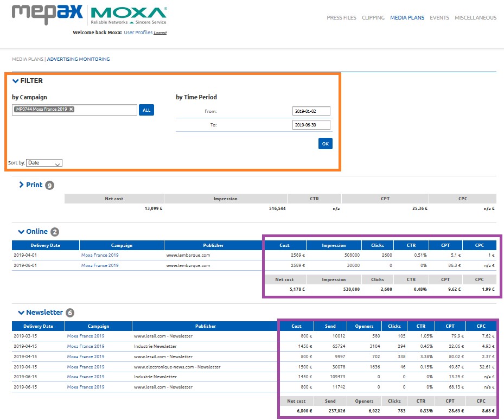Open the PRESS FILES menu

coord(341,18)
